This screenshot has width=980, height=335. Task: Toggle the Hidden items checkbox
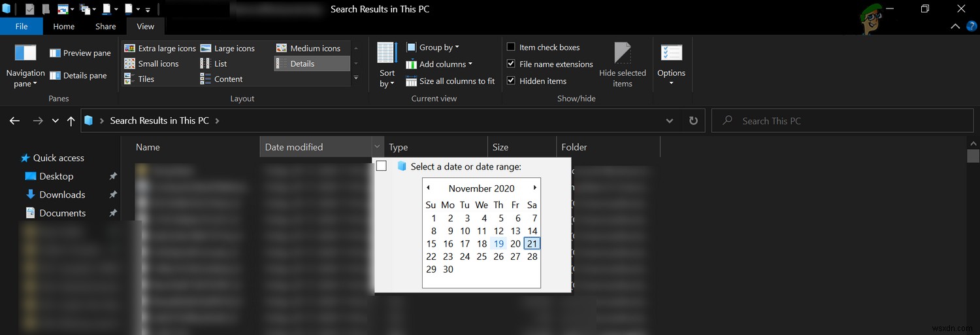(x=512, y=81)
